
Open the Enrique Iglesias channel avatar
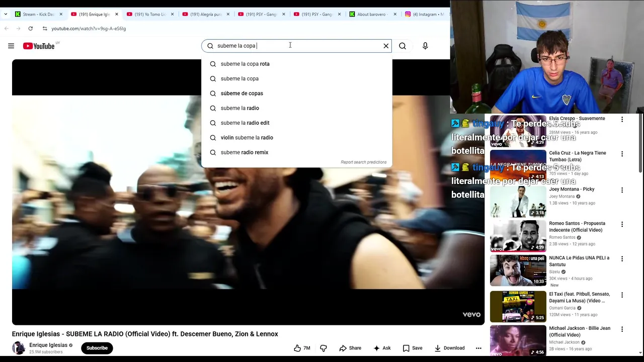pyautogui.click(x=19, y=348)
